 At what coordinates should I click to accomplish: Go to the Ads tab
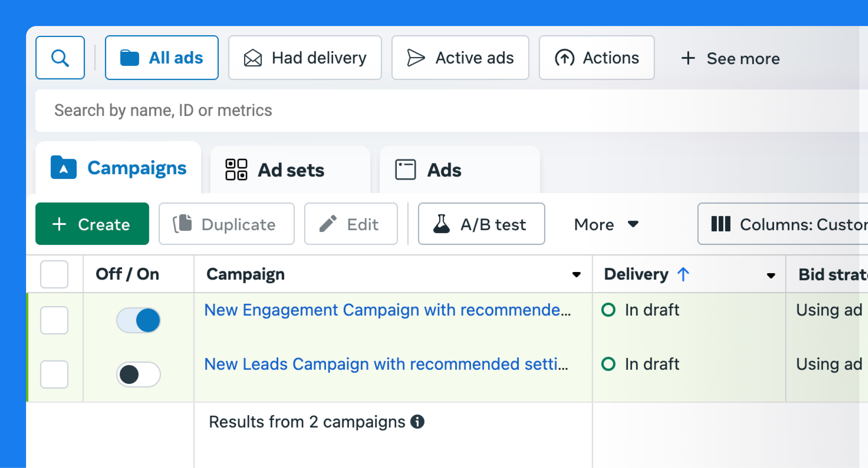point(460,170)
